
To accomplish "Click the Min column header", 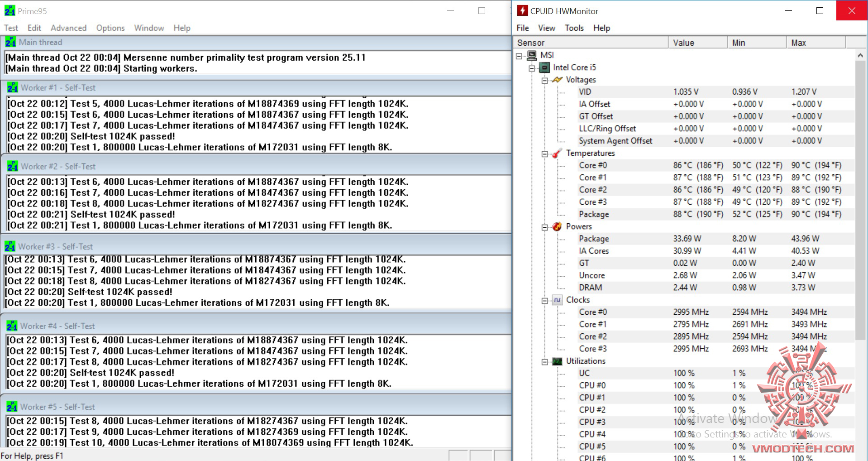I will click(757, 43).
